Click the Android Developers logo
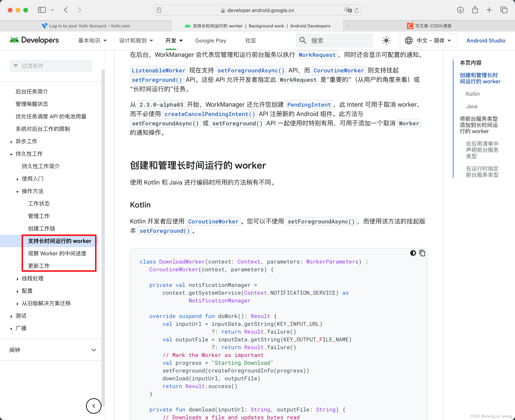Screen dimensions: 515x420 click(x=34, y=40)
